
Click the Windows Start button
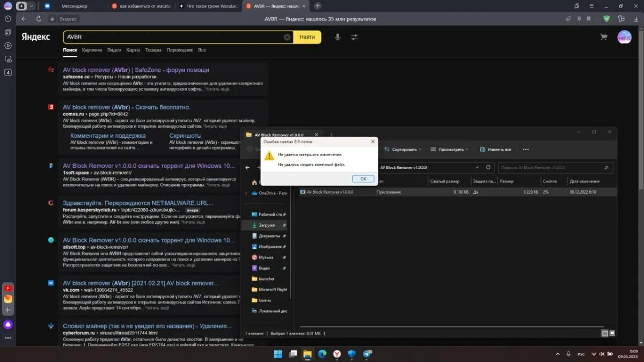[278, 354]
